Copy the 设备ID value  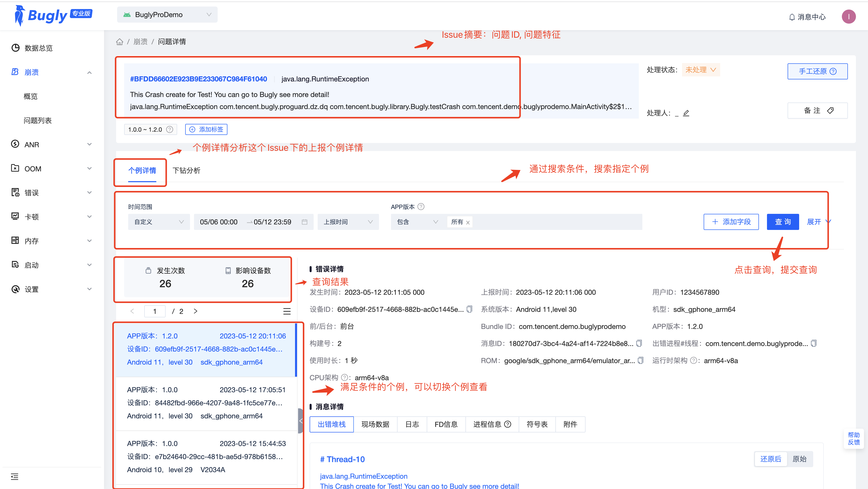tap(469, 309)
